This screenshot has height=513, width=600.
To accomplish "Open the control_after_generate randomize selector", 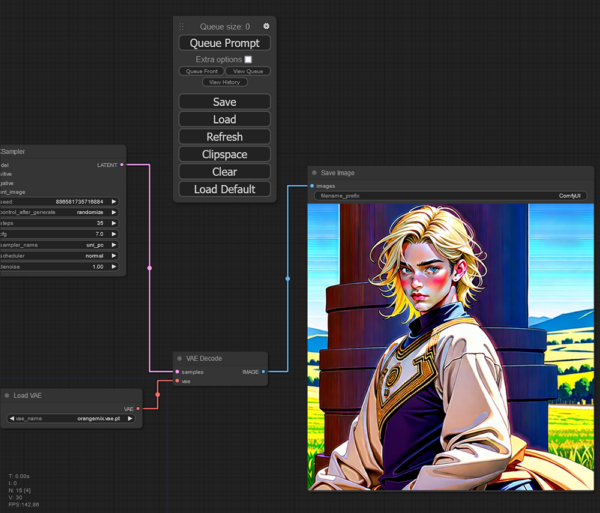I will pyautogui.click(x=60, y=212).
